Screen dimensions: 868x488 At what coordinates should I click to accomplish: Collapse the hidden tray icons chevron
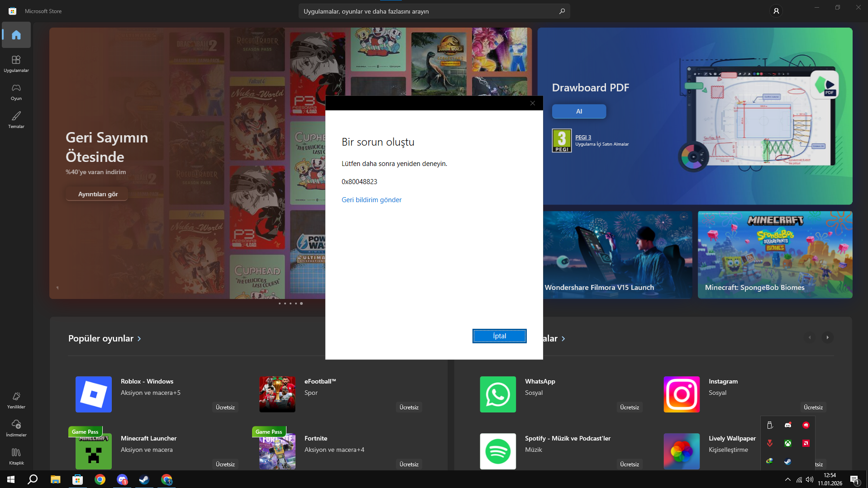(x=788, y=479)
